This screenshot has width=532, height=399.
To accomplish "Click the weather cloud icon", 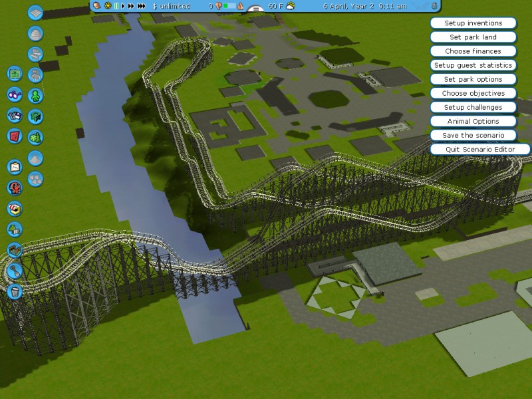I will coord(291,6).
